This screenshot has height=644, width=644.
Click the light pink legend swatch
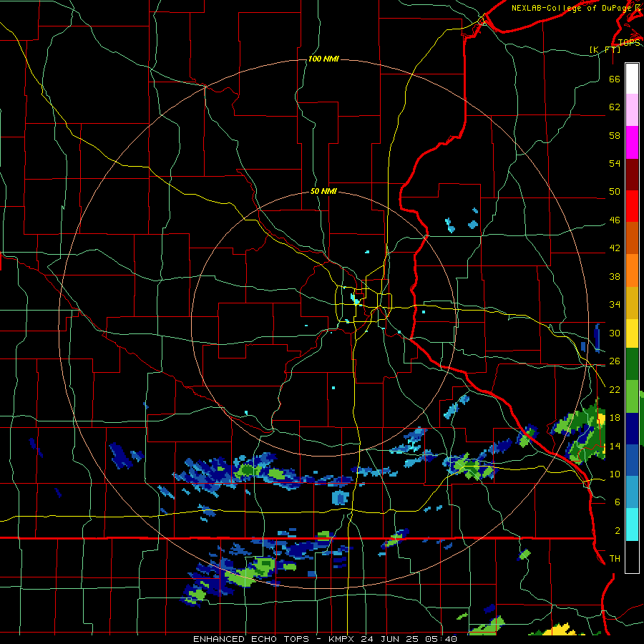pos(632,110)
